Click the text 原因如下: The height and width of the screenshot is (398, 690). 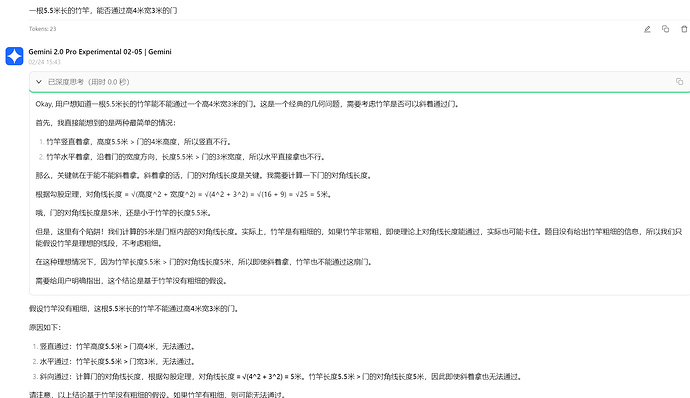pyautogui.click(x=45, y=328)
